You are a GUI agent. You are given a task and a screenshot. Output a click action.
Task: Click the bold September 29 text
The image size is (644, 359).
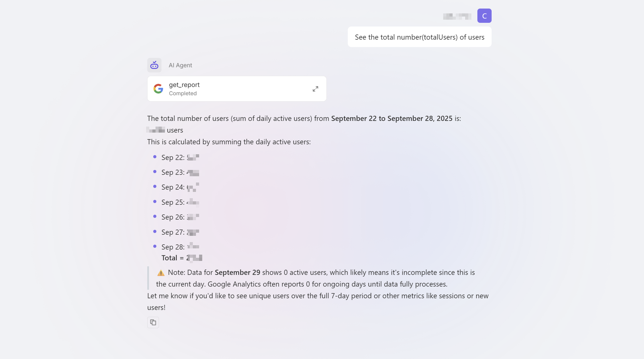pos(237,272)
